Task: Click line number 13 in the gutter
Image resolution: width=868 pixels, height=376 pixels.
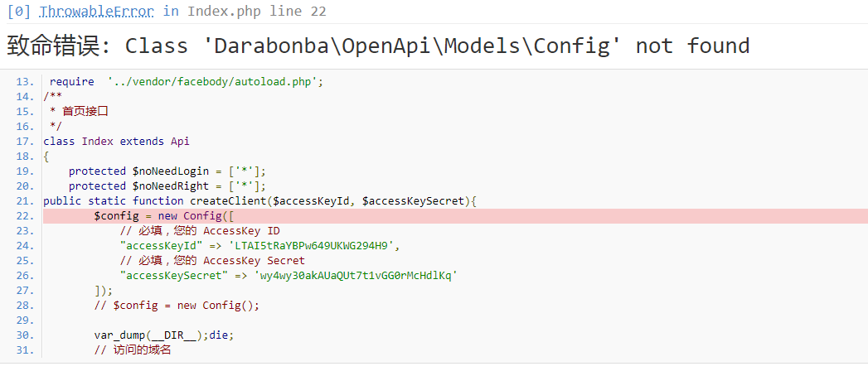Action: click(25, 81)
